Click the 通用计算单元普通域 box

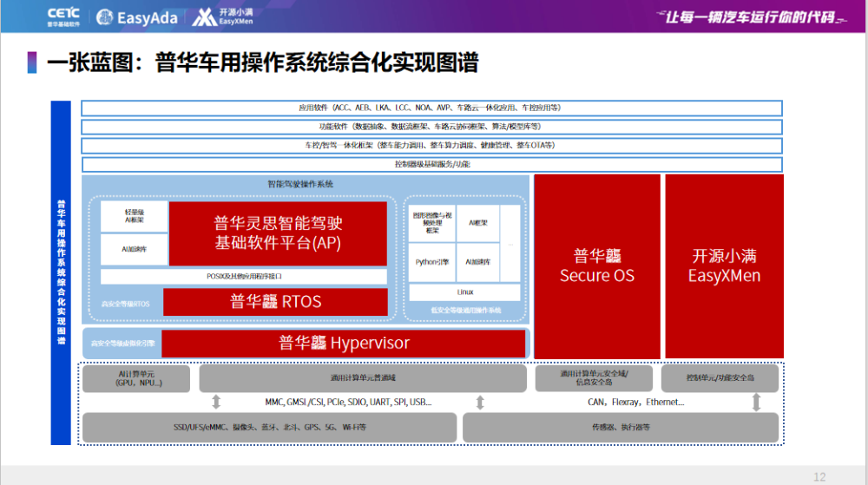(x=363, y=378)
